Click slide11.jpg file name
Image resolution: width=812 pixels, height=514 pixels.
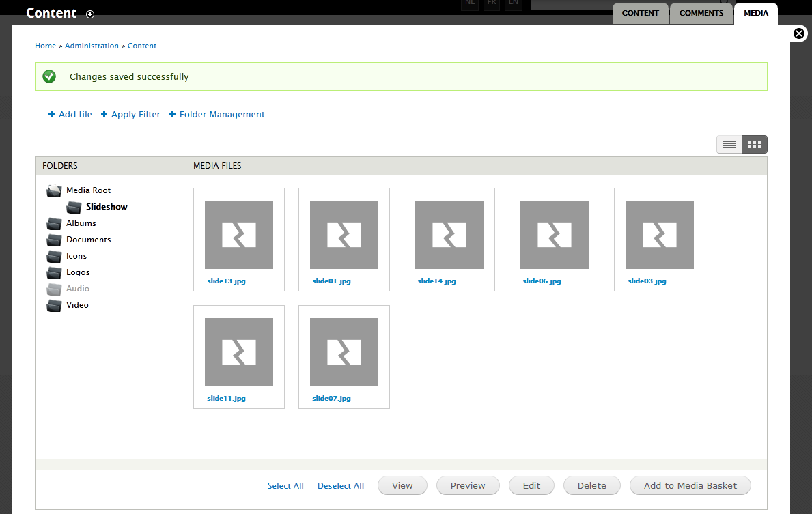226,399
